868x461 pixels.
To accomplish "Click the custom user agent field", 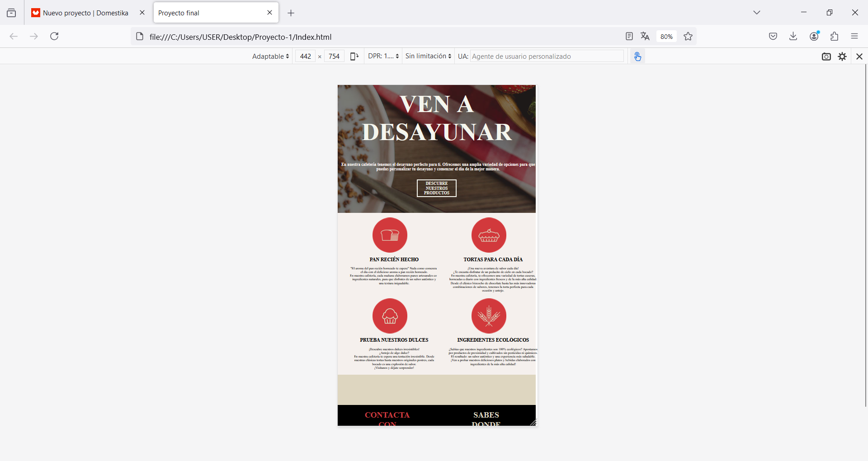I will pyautogui.click(x=547, y=56).
